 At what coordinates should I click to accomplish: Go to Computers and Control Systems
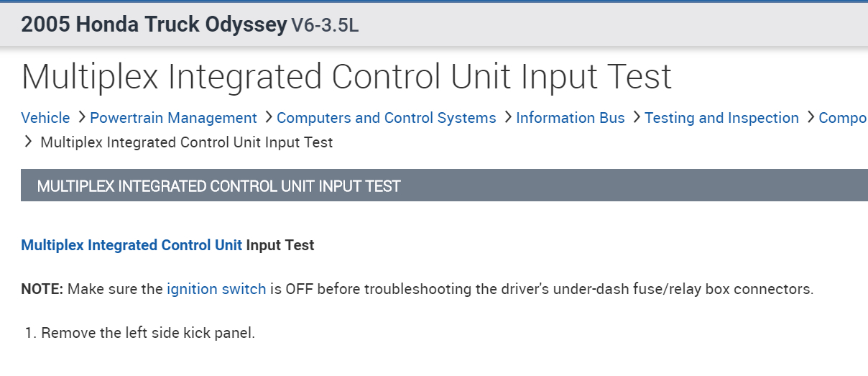(386, 118)
